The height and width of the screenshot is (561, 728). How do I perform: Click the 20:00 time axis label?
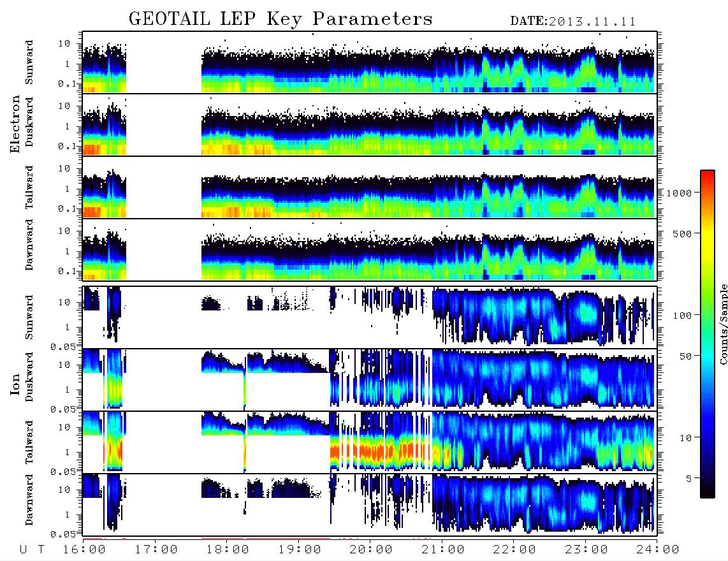371,550
